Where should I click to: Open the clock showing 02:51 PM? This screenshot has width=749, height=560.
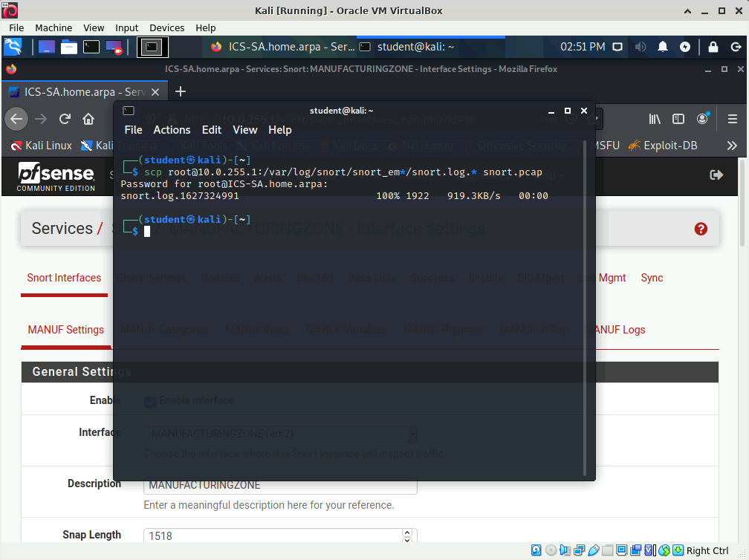pos(583,47)
